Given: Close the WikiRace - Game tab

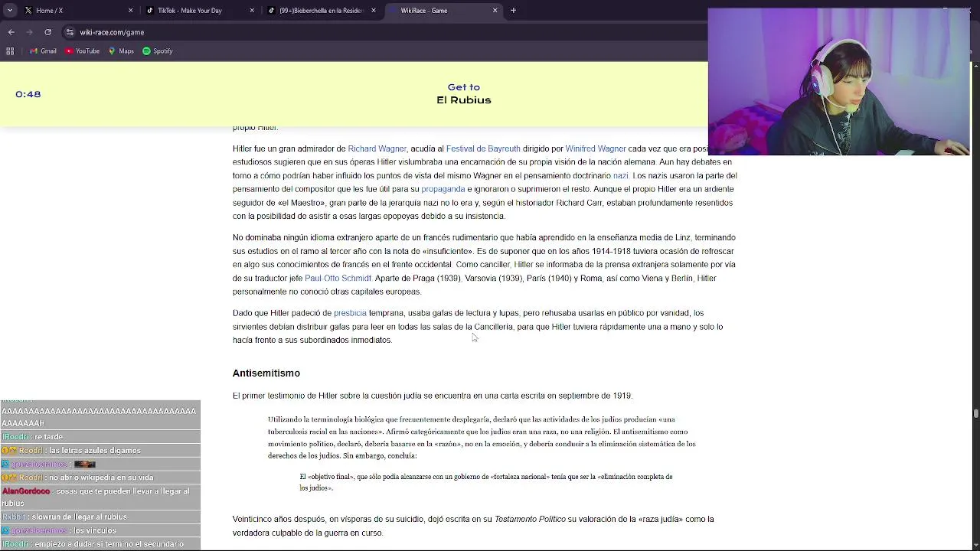Looking at the screenshot, I should point(495,10).
